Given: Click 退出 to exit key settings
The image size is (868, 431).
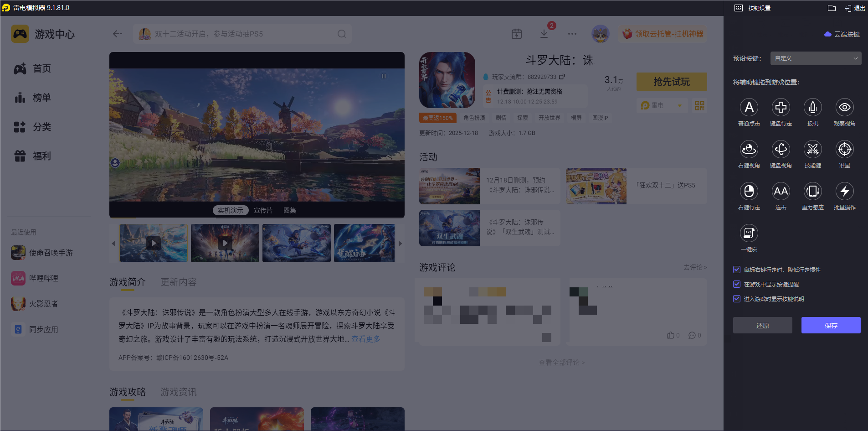Looking at the screenshot, I should click(x=855, y=8).
